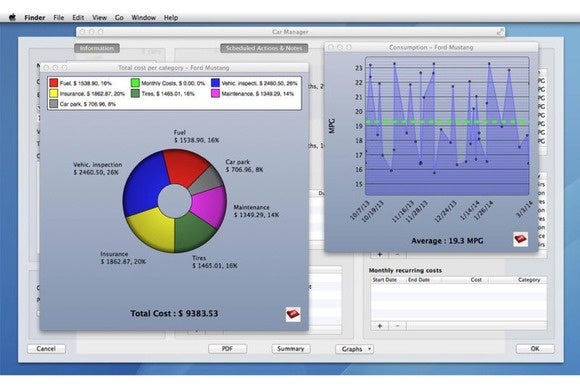This screenshot has height=388, width=580.
Task: Click the minus button under Monthly recurring costs
Action: pyautogui.click(x=397, y=326)
